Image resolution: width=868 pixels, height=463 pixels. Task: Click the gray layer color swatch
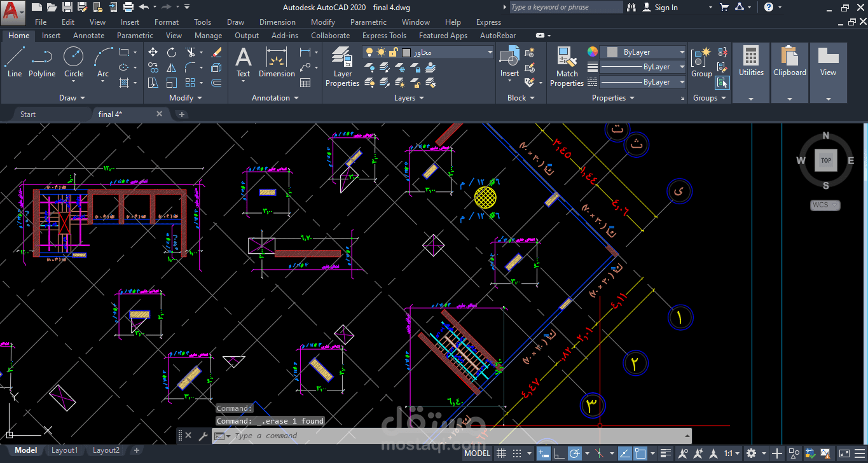coord(406,52)
